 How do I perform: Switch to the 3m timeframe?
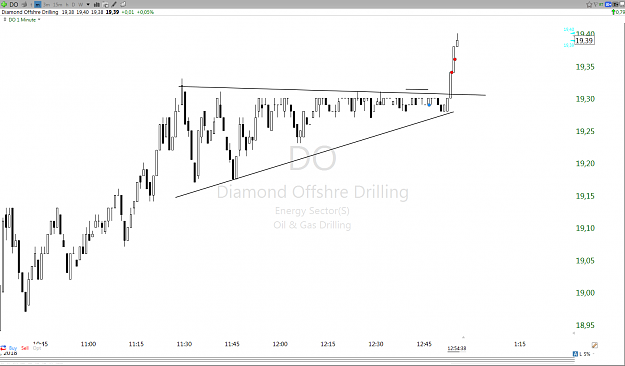(x=47, y=4)
